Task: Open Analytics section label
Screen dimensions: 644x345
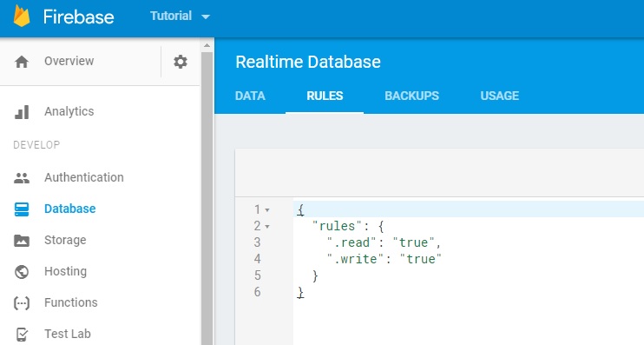Action: [x=69, y=111]
